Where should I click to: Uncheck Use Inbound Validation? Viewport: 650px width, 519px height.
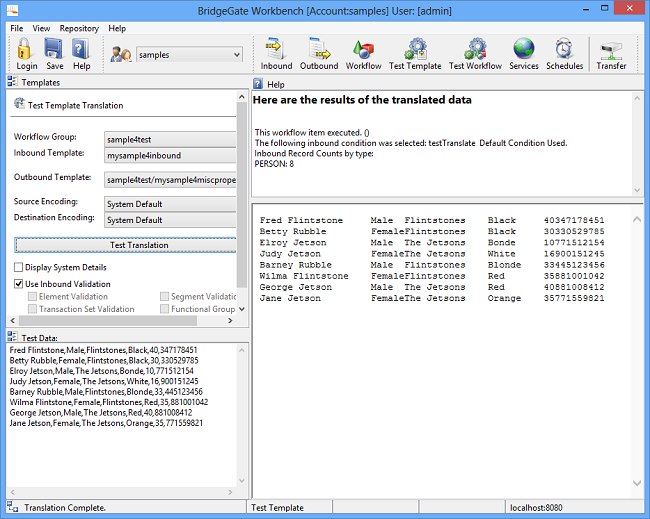(x=18, y=284)
